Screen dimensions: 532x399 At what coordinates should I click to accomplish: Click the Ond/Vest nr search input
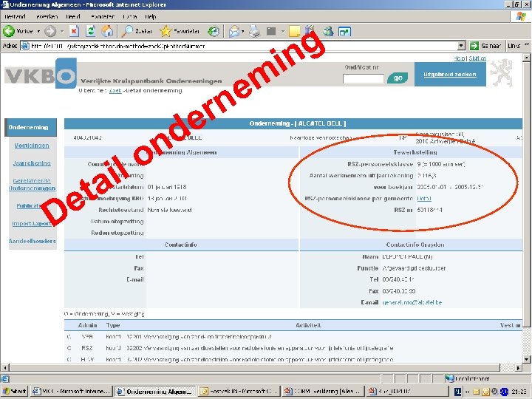pos(363,79)
